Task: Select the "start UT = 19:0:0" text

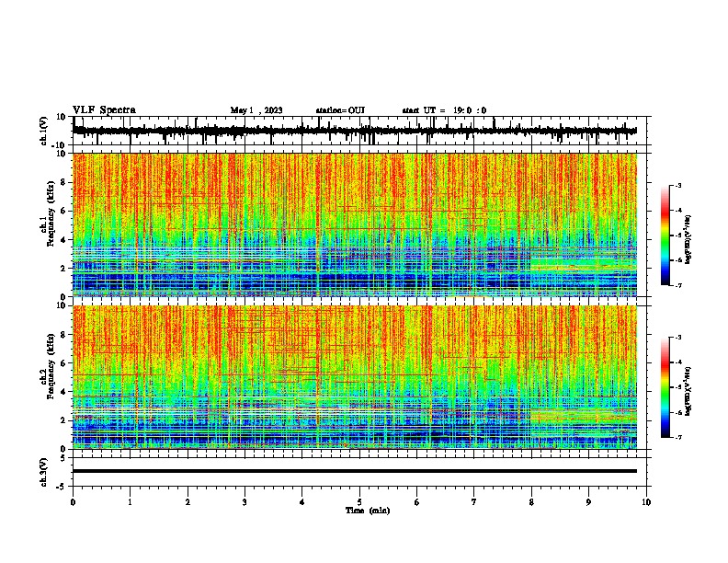Action: click(444, 110)
